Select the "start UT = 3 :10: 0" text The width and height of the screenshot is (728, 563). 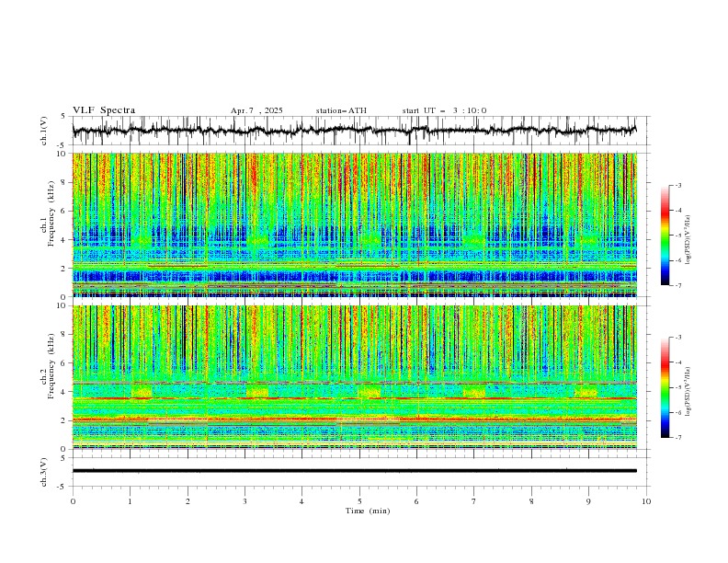pos(444,110)
